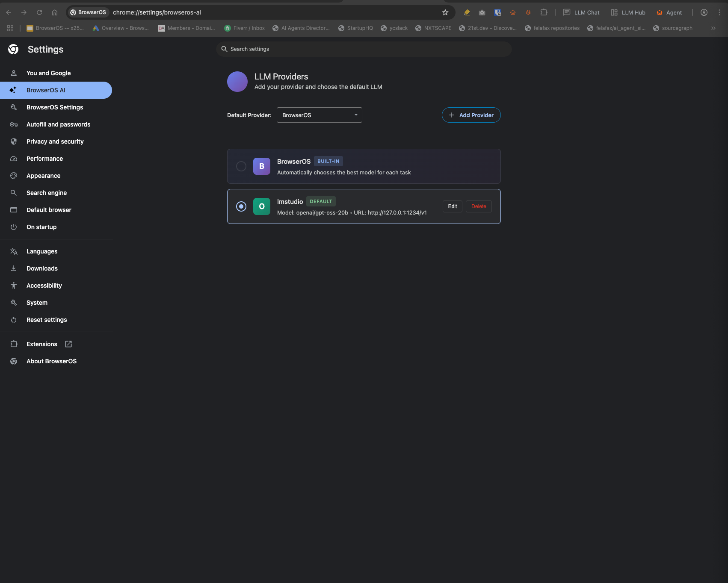Bookmark the page with the star icon
Viewport: 728px width, 583px height.
pyautogui.click(x=445, y=12)
